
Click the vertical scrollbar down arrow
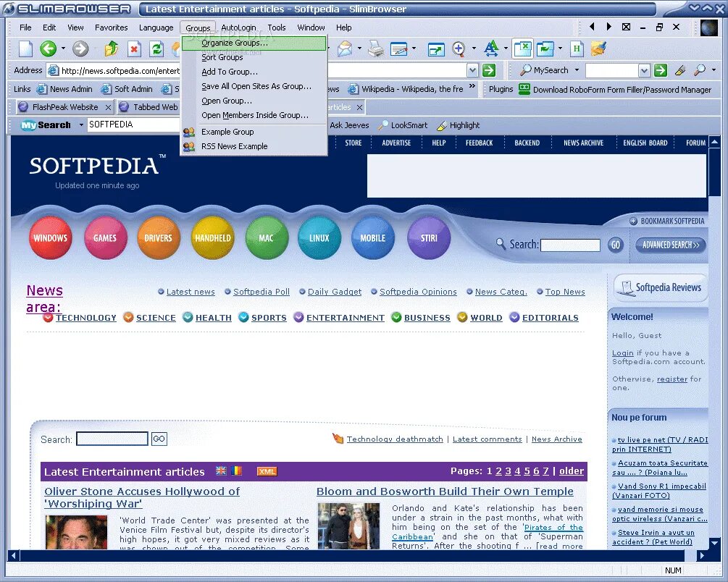tap(714, 542)
